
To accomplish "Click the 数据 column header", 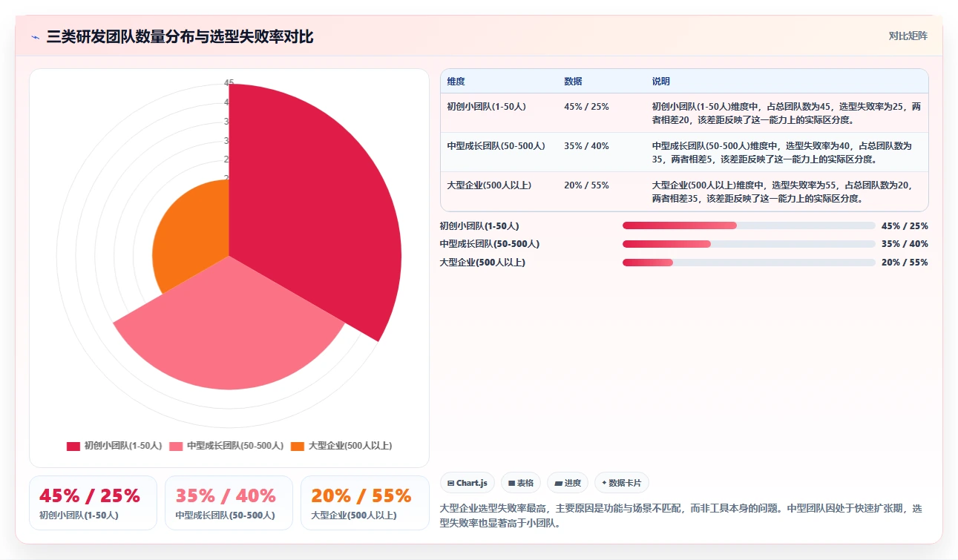I will 573,82.
